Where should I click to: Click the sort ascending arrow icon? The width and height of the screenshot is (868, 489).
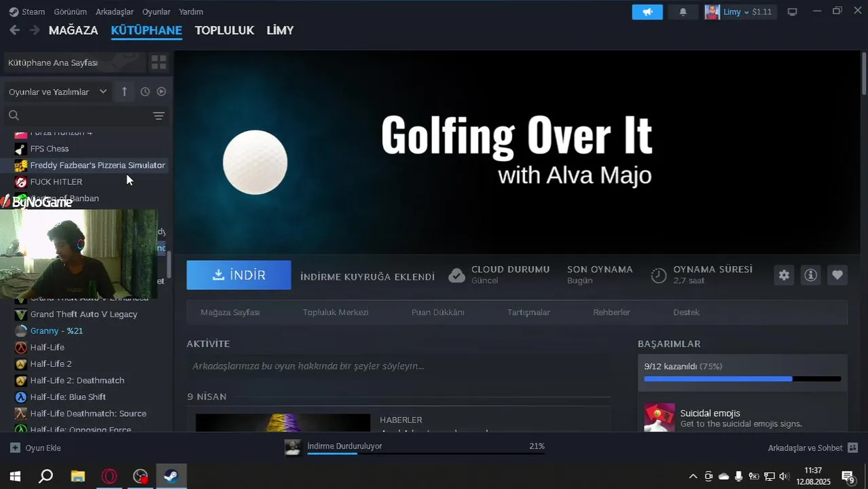pyautogui.click(x=124, y=92)
